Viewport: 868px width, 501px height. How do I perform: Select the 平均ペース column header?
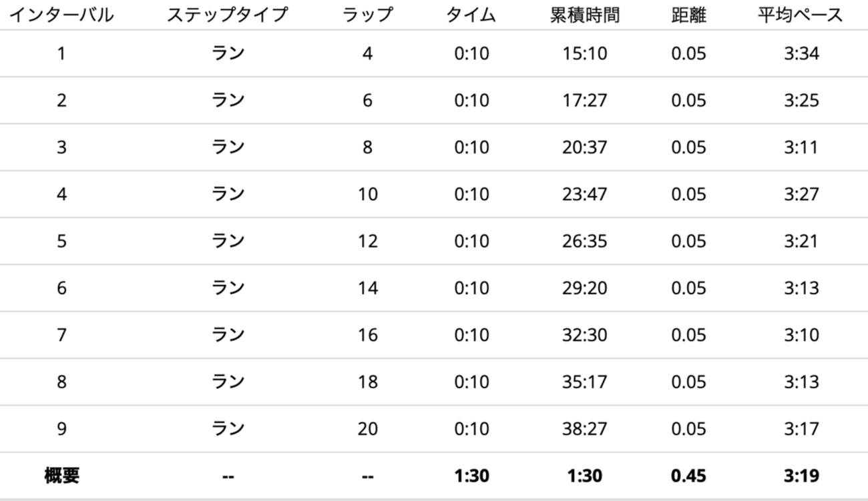click(x=801, y=15)
